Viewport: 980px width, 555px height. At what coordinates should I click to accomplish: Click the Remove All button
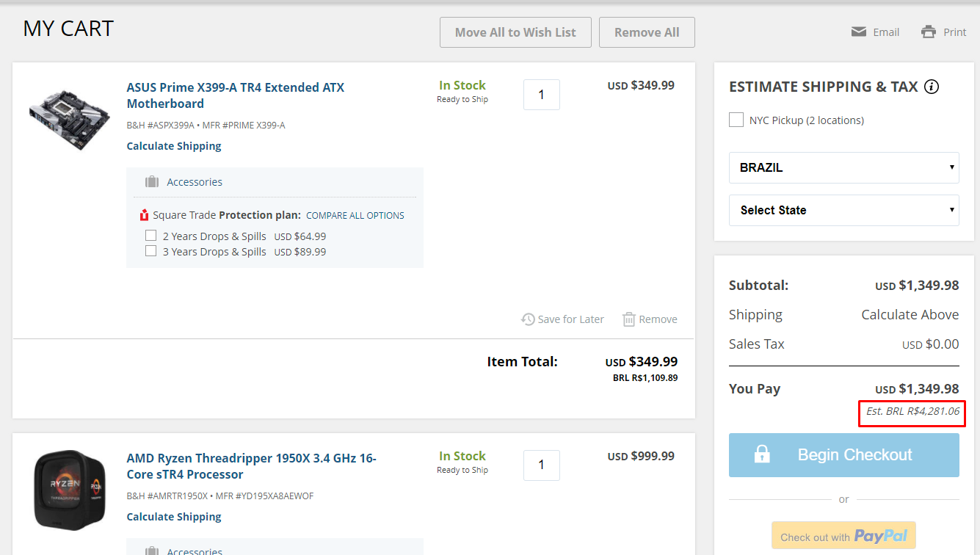click(647, 32)
